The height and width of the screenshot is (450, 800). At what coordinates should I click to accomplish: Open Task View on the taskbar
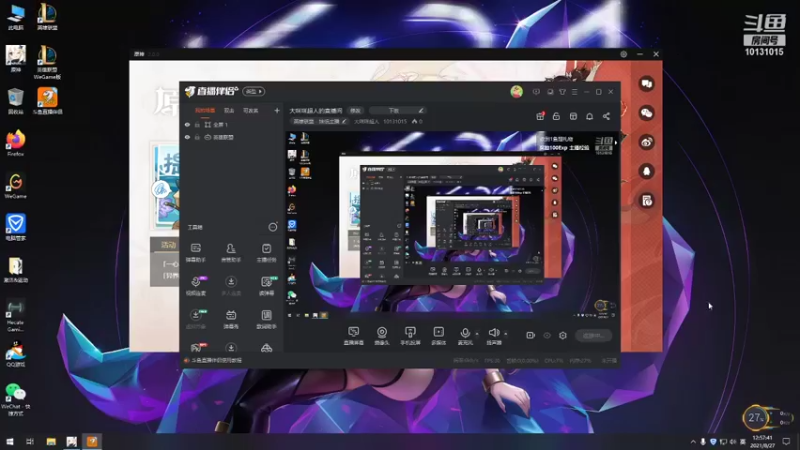[x=30, y=441]
